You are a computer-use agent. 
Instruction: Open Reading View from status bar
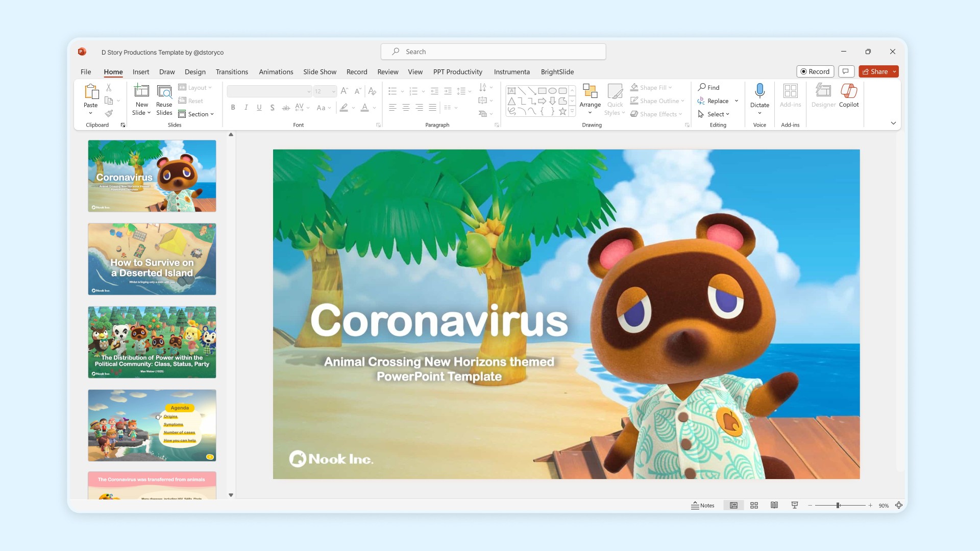point(774,505)
